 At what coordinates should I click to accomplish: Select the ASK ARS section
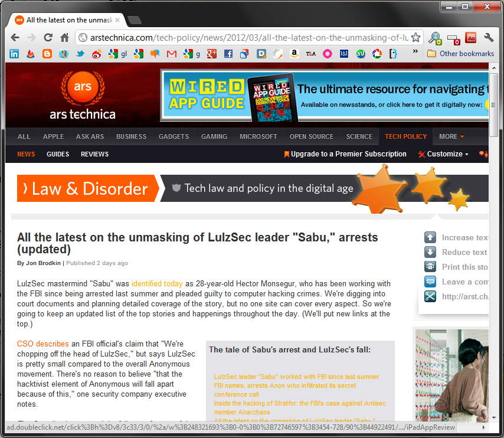[x=90, y=136]
